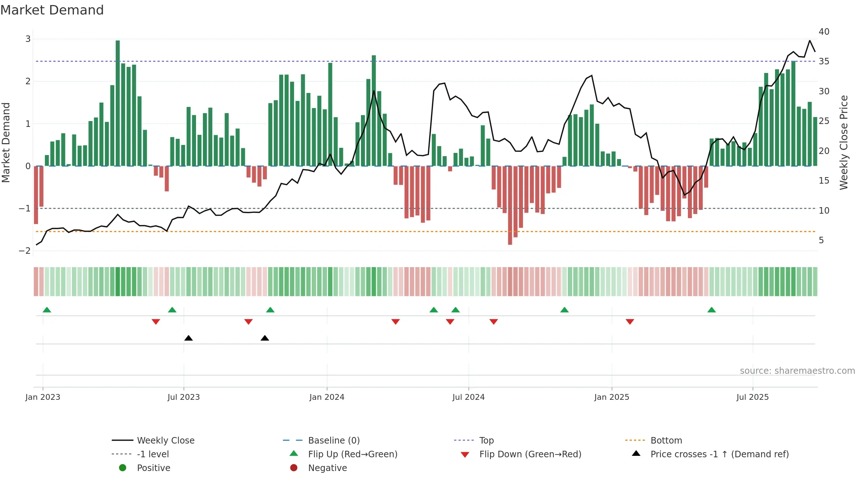Click the purple dotted Top threshold line
The width and height of the screenshot is (868, 488).
425,61
